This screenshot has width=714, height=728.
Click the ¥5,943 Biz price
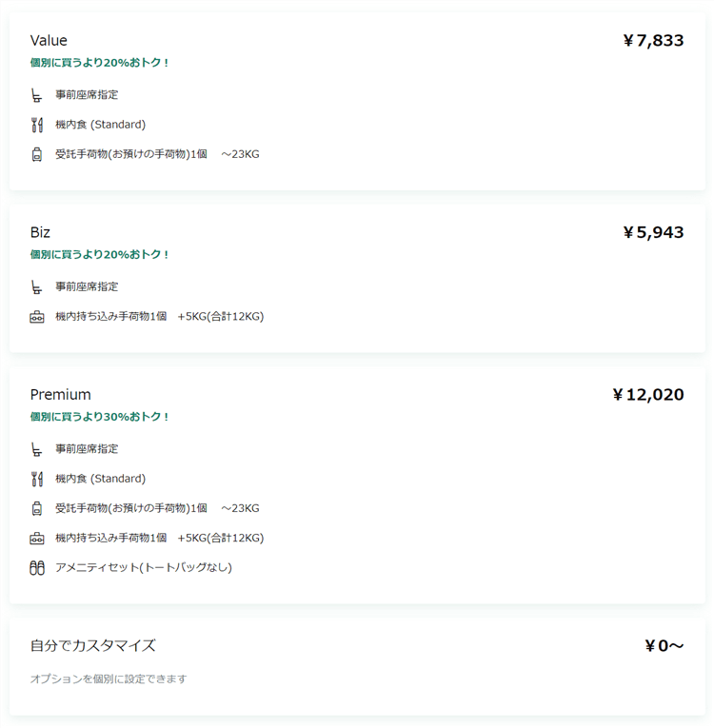[653, 232]
